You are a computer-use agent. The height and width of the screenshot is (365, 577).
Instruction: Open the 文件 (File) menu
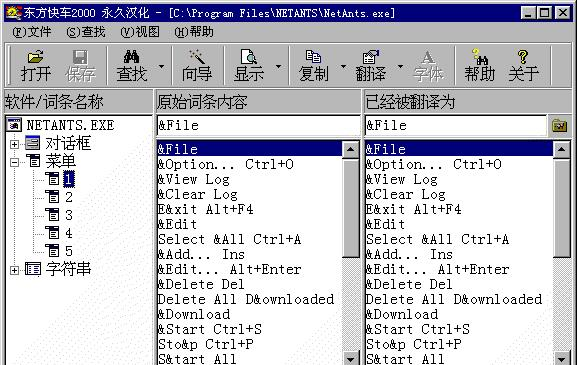[x=32, y=32]
